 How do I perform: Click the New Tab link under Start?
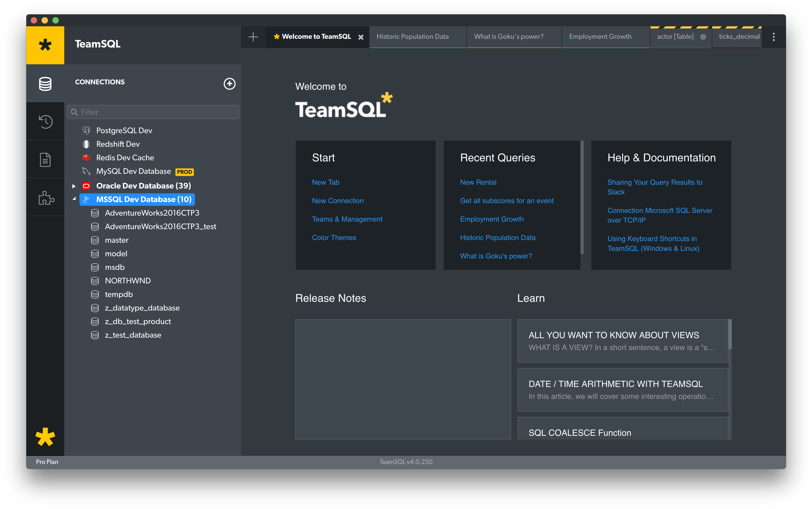pyautogui.click(x=325, y=182)
